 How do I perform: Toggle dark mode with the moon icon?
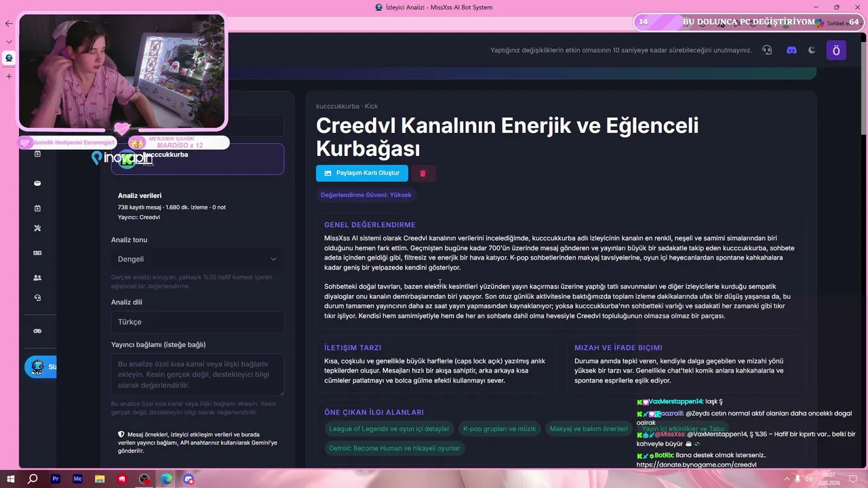tap(812, 50)
